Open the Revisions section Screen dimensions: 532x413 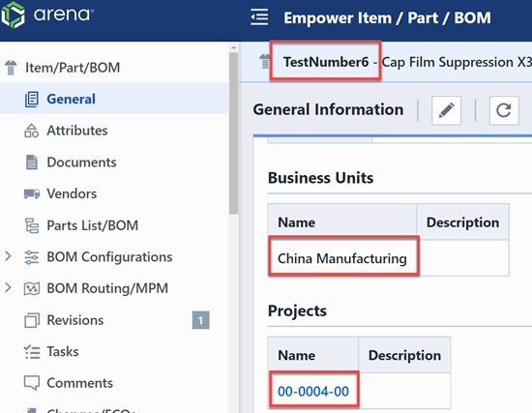tap(75, 320)
